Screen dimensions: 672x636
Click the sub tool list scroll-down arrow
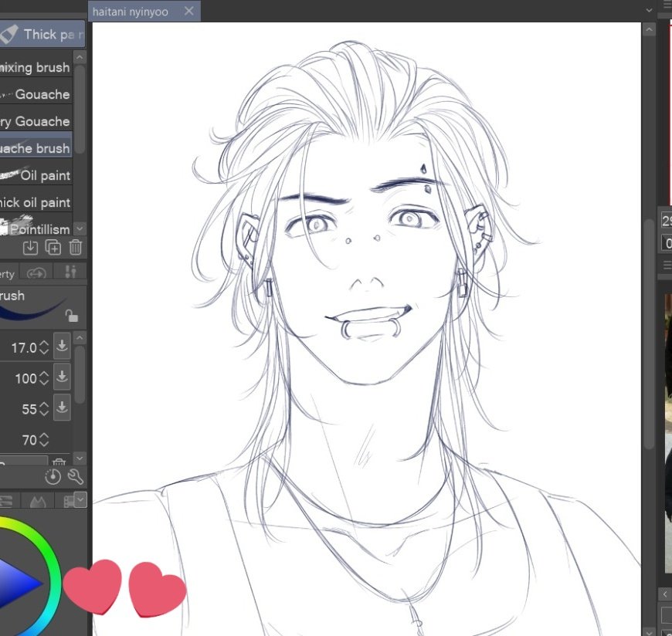[80, 228]
